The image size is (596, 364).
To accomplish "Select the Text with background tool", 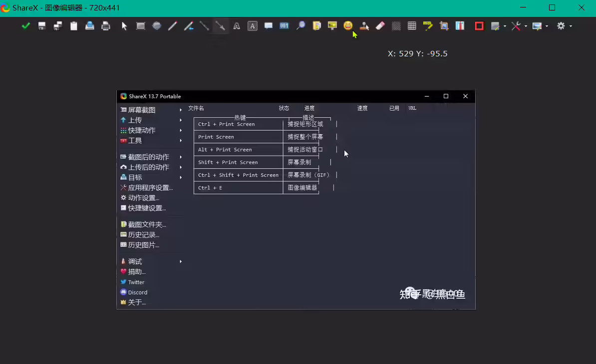I will tap(253, 26).
